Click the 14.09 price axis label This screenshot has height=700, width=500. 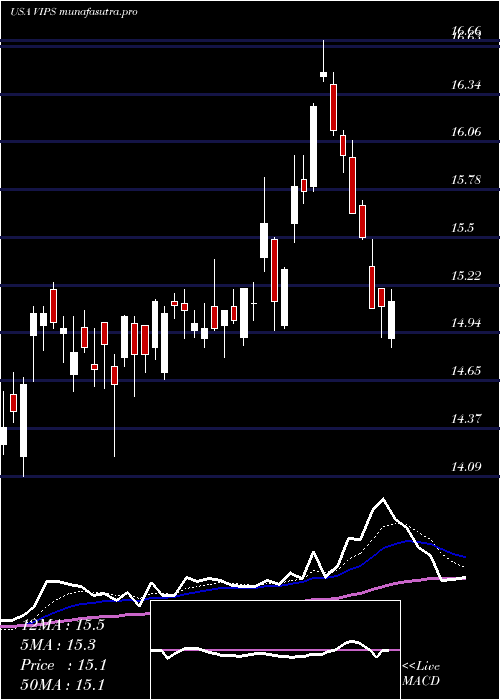pos(466,467)
